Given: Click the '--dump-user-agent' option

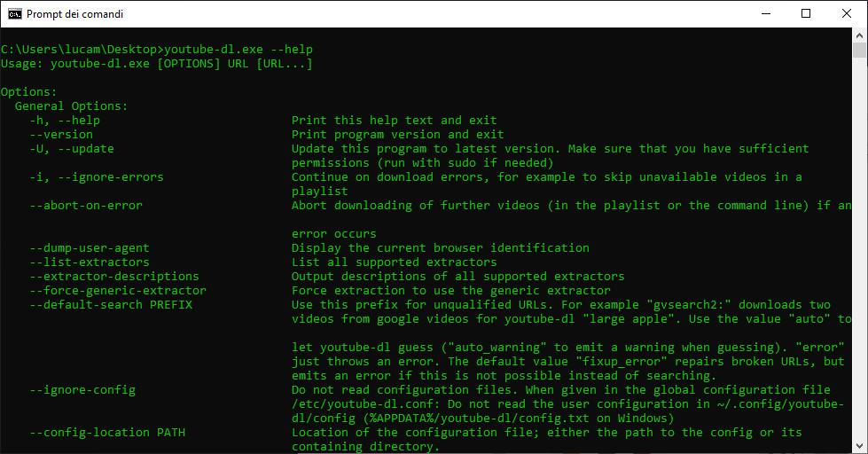Looking at the screenshot, I should coord(90,248).
